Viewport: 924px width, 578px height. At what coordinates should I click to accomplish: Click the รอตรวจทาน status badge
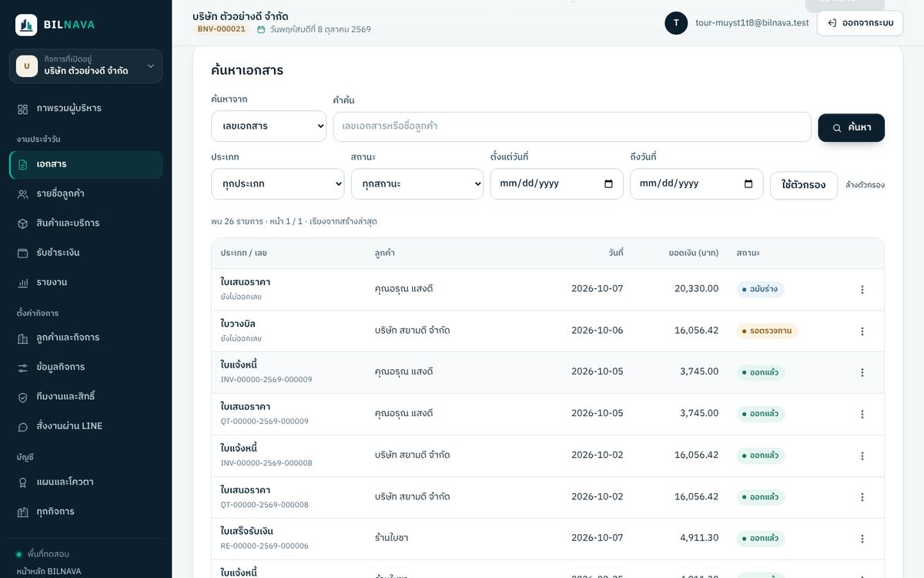[768, 331]
